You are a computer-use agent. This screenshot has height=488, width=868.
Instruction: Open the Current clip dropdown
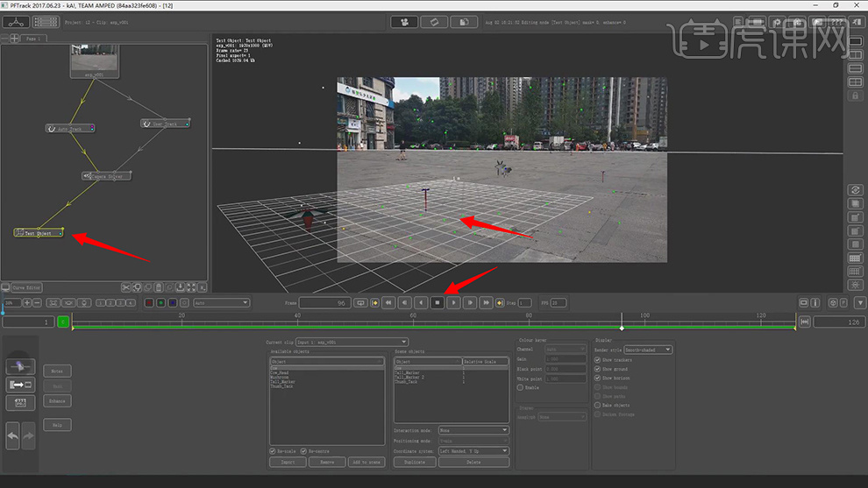[x=352, y=342]
